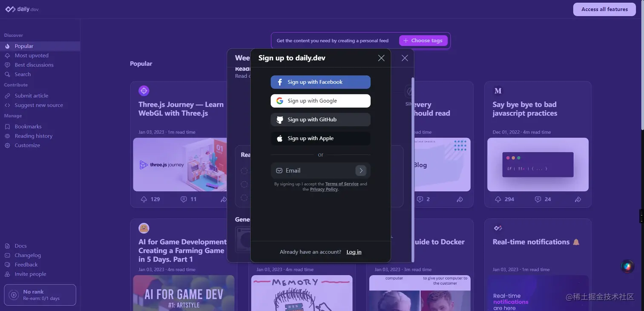Close the weekly goal dialog behind
This screenshot has width=644, height=311.
tap(405, 58)
